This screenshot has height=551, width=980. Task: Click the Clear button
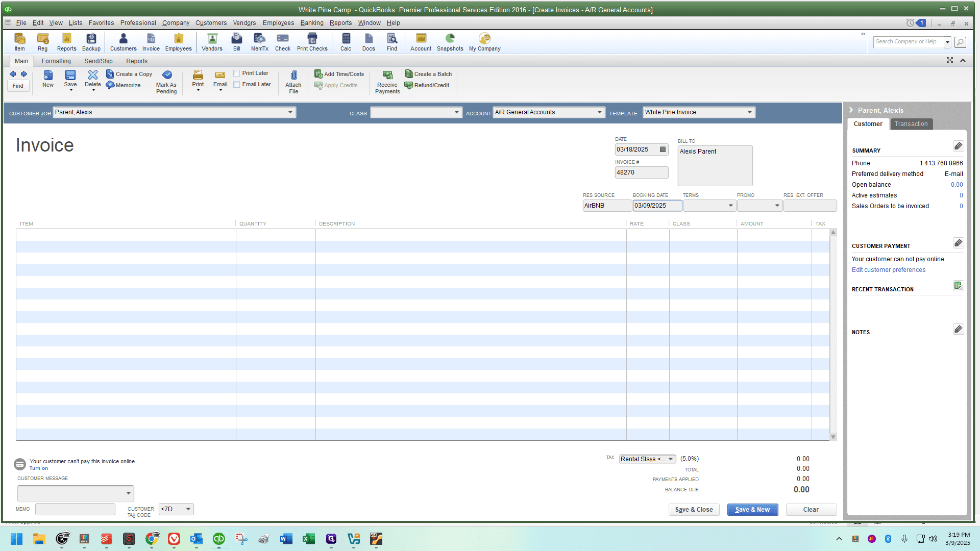pos(811,510)
